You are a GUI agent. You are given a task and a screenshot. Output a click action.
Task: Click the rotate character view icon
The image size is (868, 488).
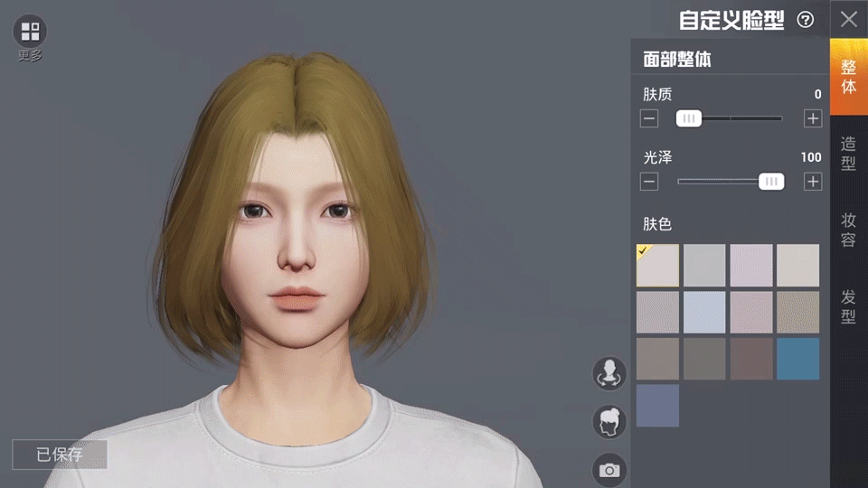[609, 373]
